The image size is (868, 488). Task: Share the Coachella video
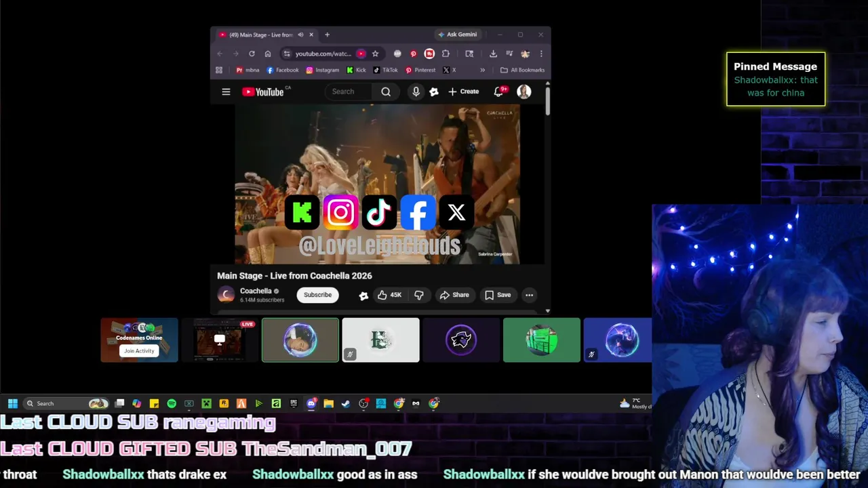tap(454, 295)
